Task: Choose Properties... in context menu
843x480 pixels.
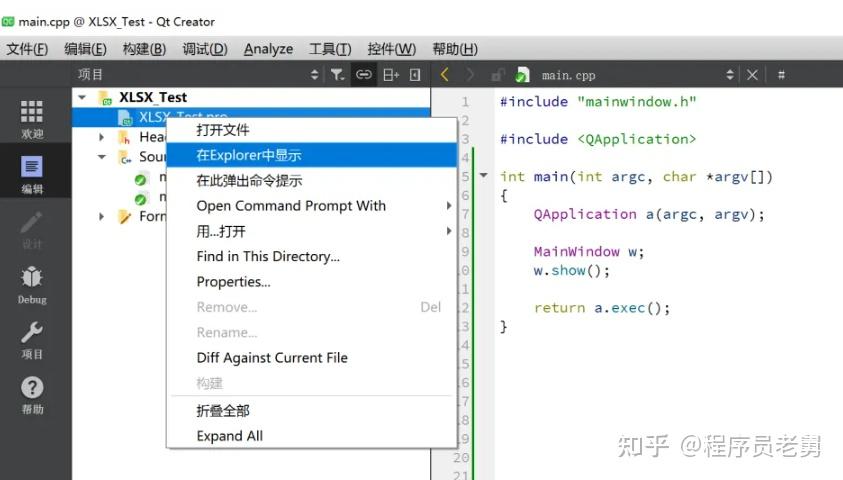Action: (x=312, y=282)
